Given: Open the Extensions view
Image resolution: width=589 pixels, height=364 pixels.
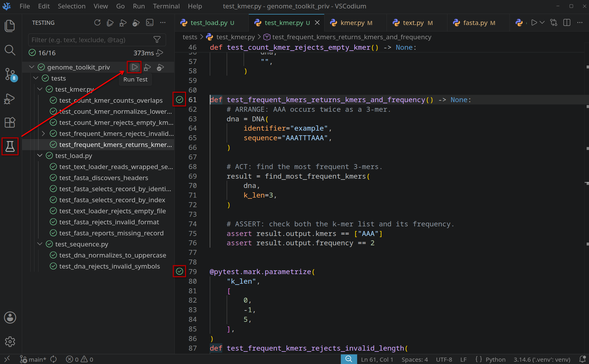Looking at the screenshot, I should 10,122.
